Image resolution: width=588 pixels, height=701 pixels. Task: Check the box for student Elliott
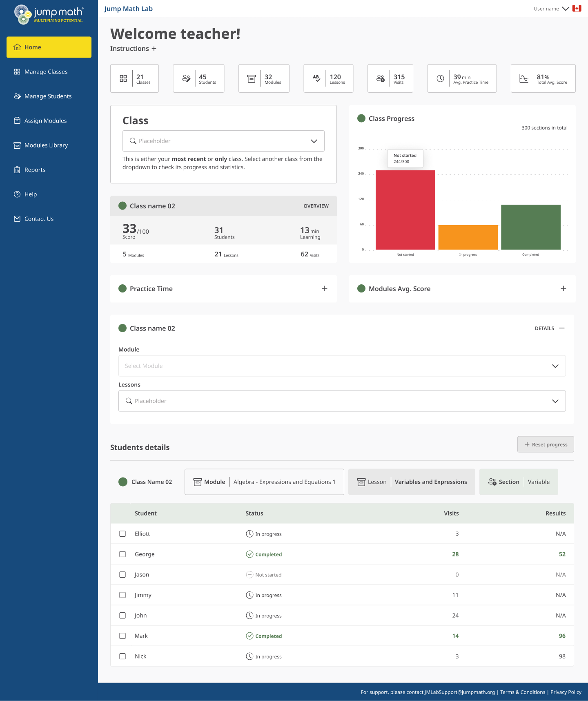[x=122, y=534]
